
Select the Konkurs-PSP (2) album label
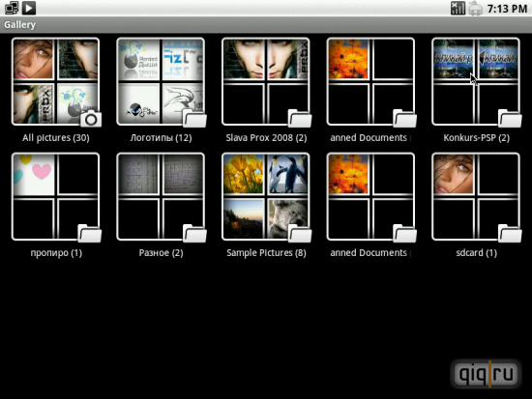click(476, 138)
